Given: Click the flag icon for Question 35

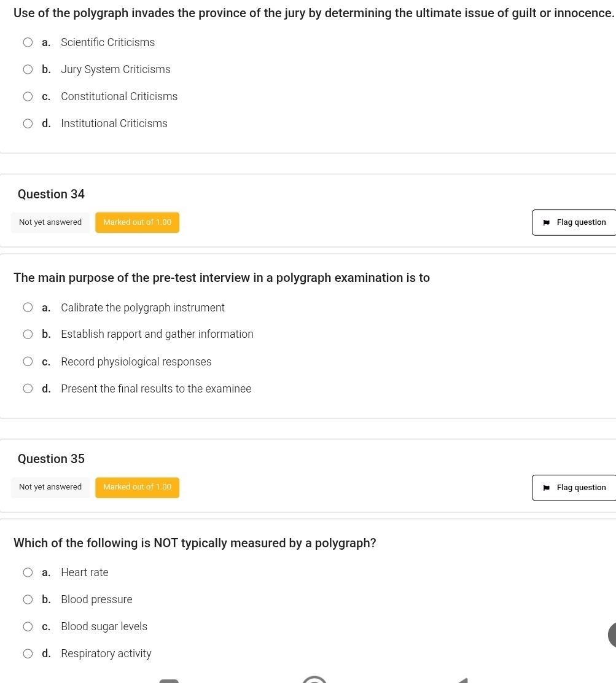Looking at the screenshot, I should tap(547, 488).
